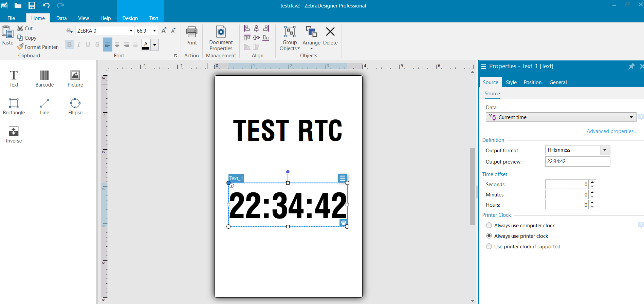
Task: Decrement the Hours offset value
Action: click(x=592, y=207)
